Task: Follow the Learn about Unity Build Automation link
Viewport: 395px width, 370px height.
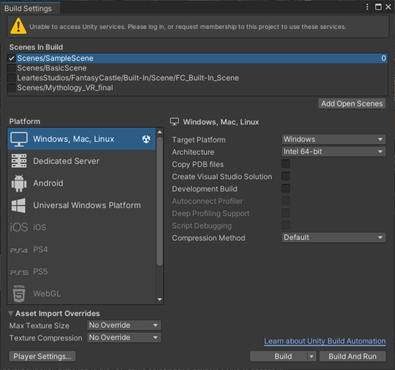Action: coord(325,341)
